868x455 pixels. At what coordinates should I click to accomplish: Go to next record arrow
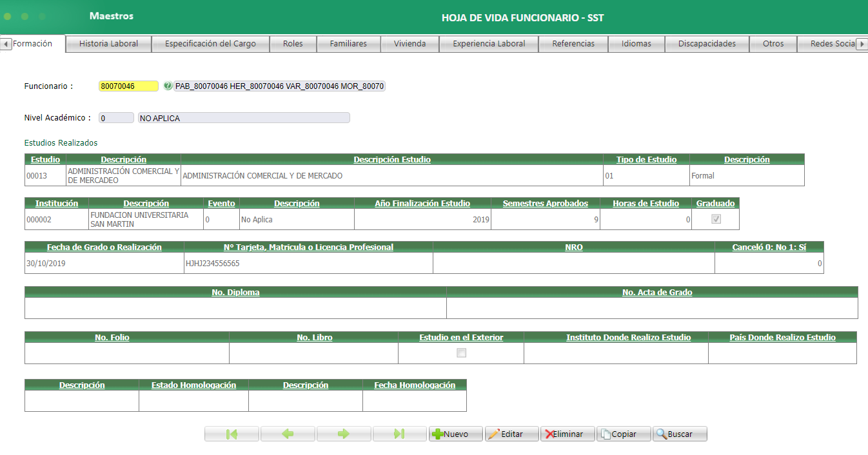(344, 434)
